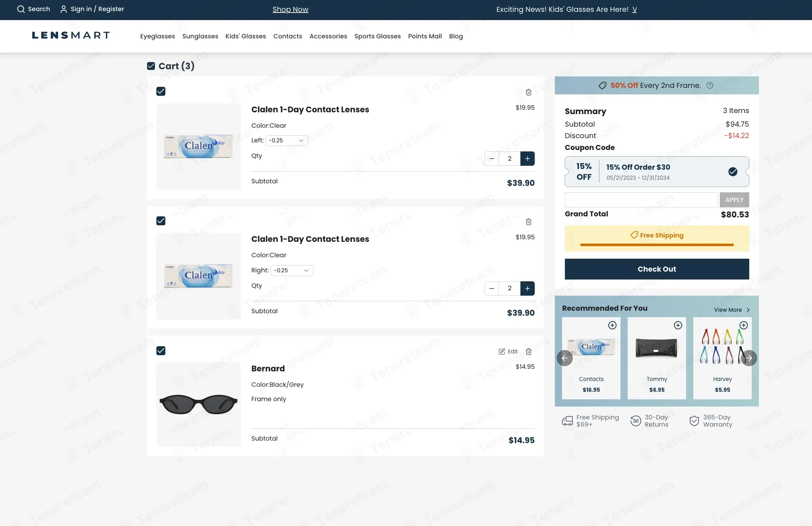Open the recommended Harvey product thumbnail
The image size is (812, 526).
pos(722,347)
